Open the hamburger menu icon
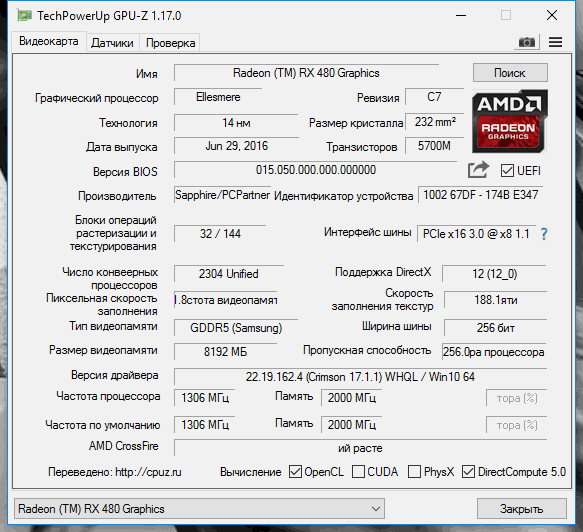583x532 pixels. [x=555, y=42]
